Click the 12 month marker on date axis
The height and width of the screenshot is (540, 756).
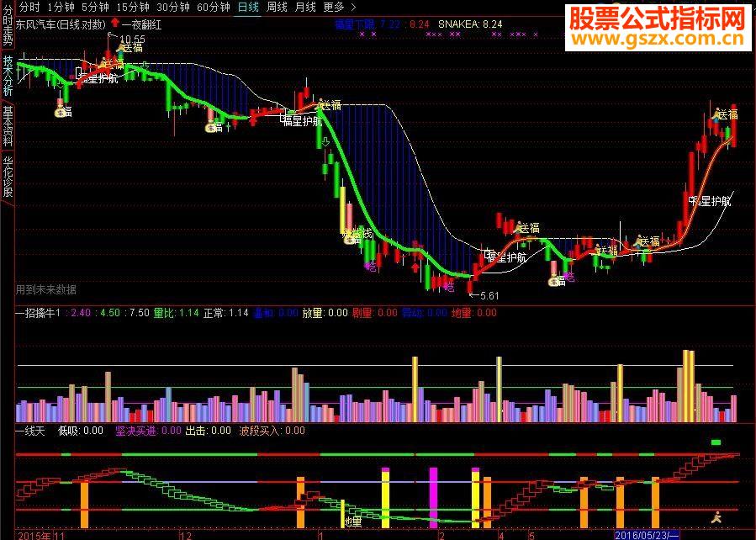pyautogui.click(x=186, y=536)
